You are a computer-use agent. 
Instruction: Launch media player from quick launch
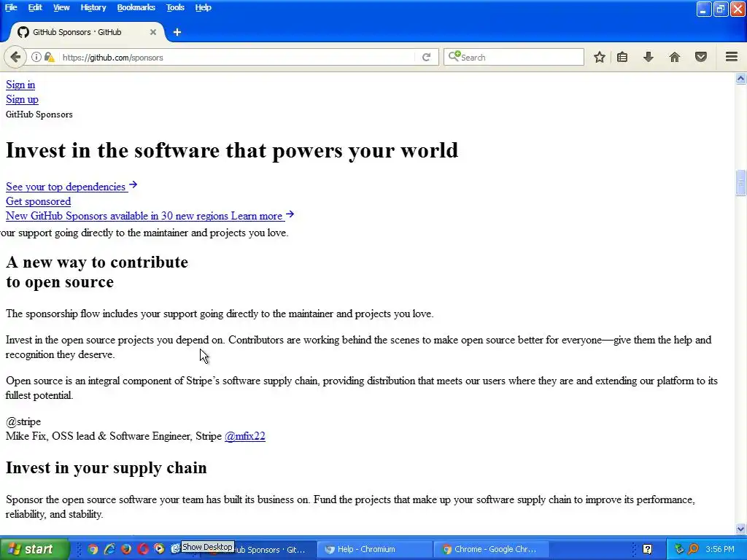click(159, 549)
